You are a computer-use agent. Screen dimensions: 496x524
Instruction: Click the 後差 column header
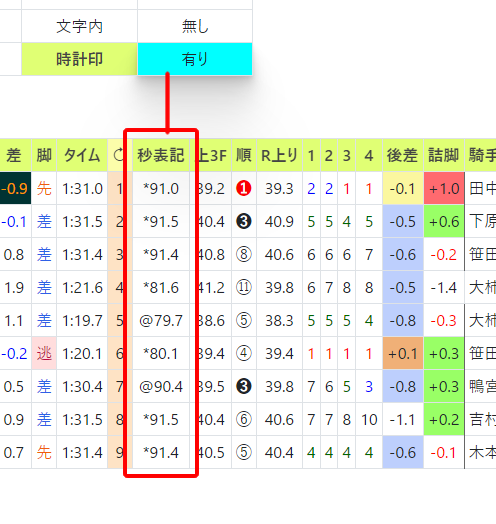point(403,155)
